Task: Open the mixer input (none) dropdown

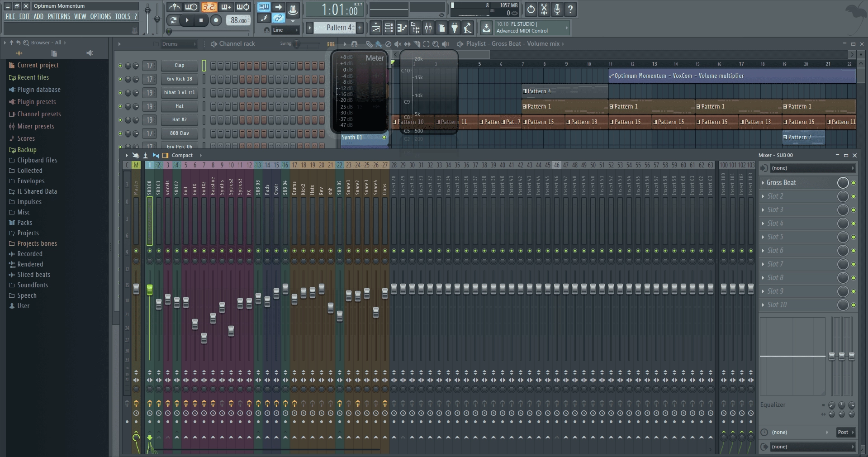Action: coord(813,168)
